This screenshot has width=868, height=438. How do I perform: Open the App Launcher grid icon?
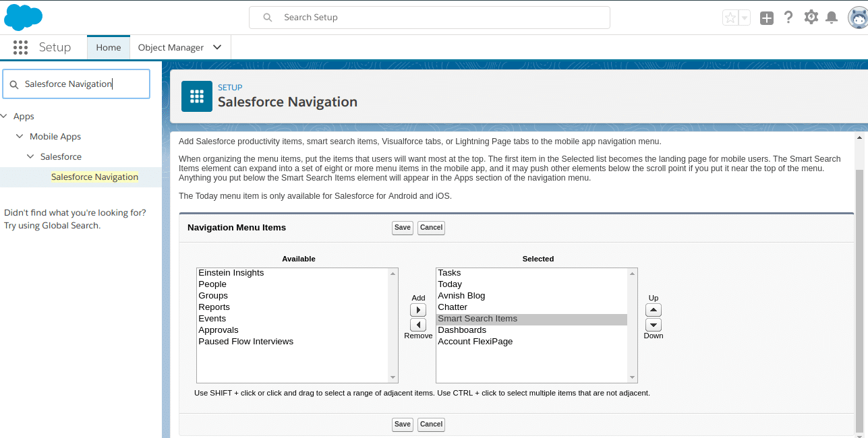tap(20, 47)
